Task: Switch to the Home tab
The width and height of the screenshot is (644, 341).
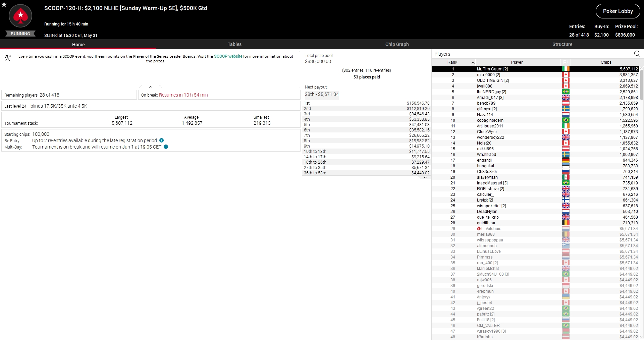Action: [x=78, y=45]
